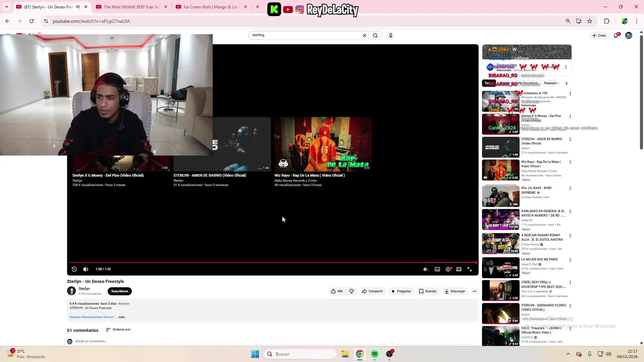Mute the Sterlyn tab audio icon
The width and height of the screenshot is (644, 362).
pyautogui.click(x=77, y=7)
